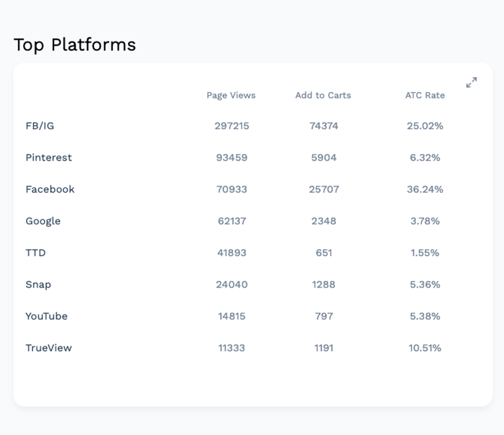Click Facebook add to carts value 25707
The height and width of the screenshot is (435, 504).
324,189
